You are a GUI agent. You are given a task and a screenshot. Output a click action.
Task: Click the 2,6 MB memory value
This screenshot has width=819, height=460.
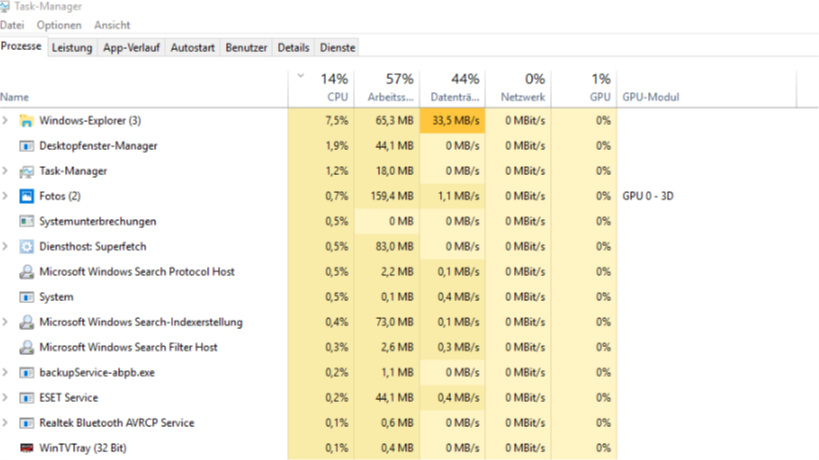coord(397,347)
